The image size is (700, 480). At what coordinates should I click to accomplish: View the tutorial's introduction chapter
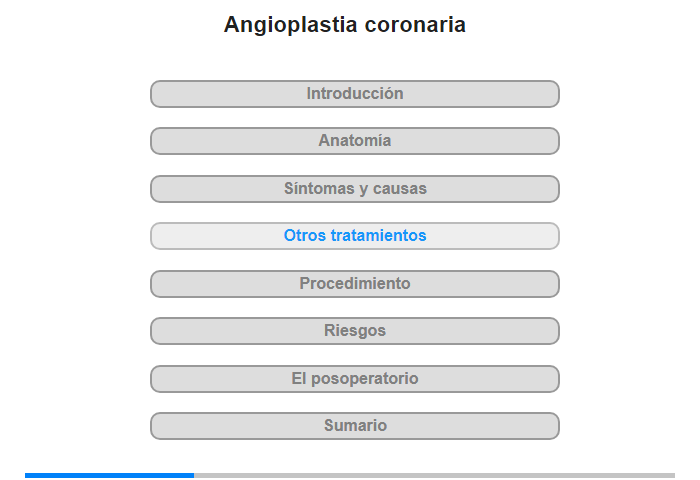(355, 94)
